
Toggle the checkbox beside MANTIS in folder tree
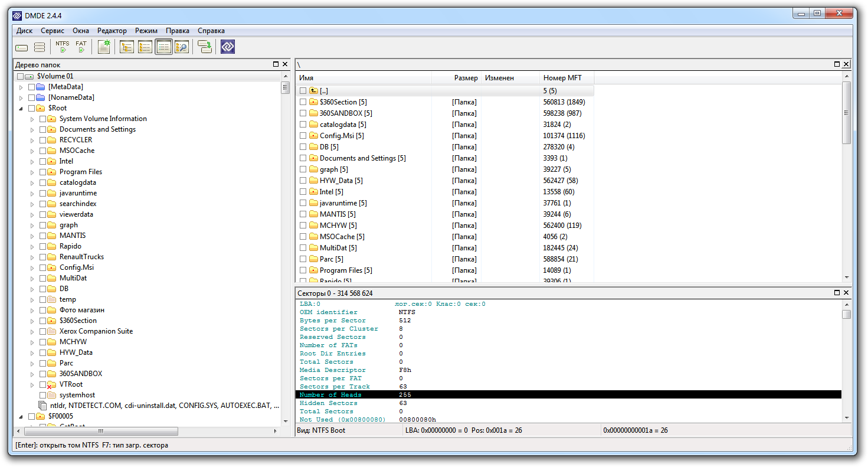pos(42,236)
